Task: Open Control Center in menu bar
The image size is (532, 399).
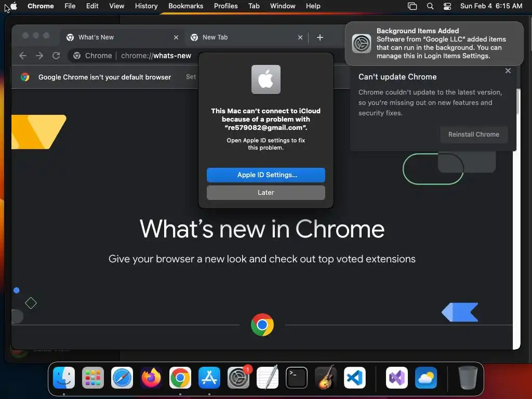Action: click(447, 6)
